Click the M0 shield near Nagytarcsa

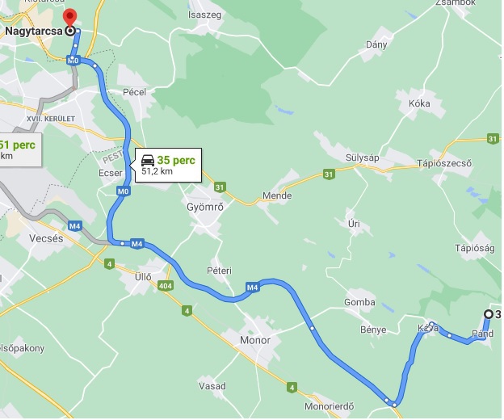pos(73,60)
